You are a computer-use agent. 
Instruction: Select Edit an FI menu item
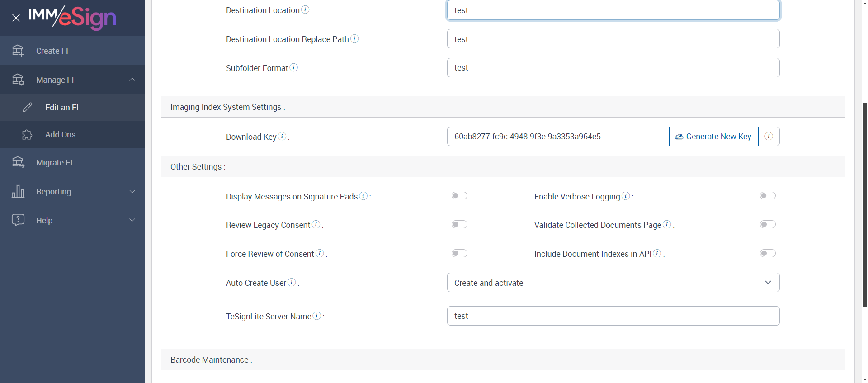(62, 107)
